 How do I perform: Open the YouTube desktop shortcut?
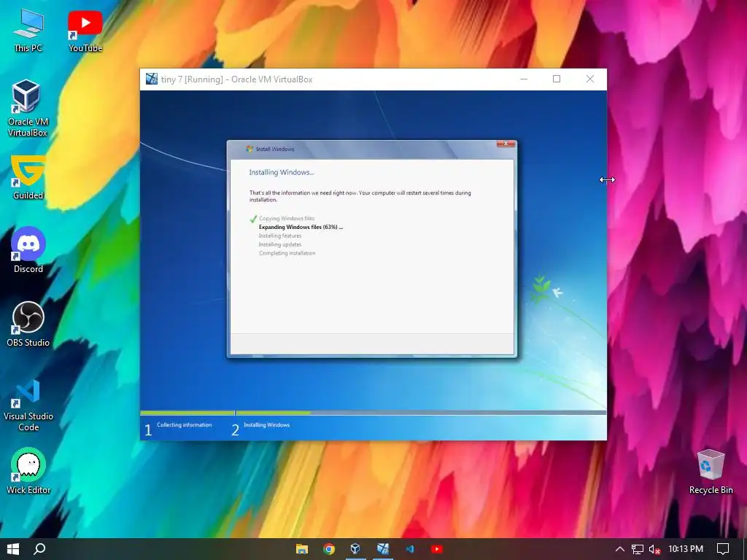pos(85,29)
